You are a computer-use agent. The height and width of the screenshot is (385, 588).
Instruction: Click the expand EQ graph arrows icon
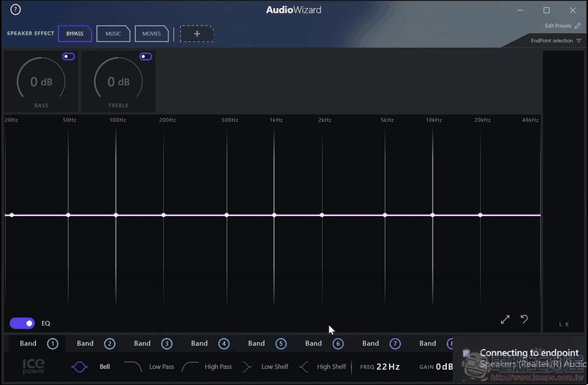(505, 320)
